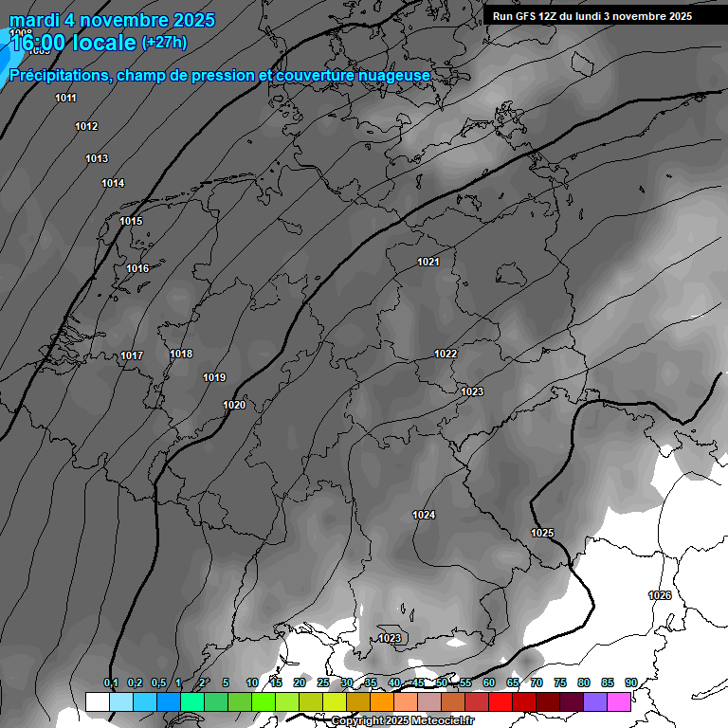Click the 1019 isobar label

point(214,377)
